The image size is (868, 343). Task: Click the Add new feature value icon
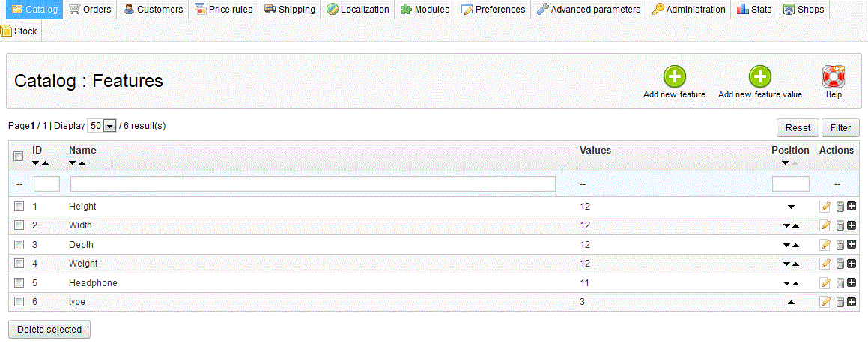click(x=759, y=77)
